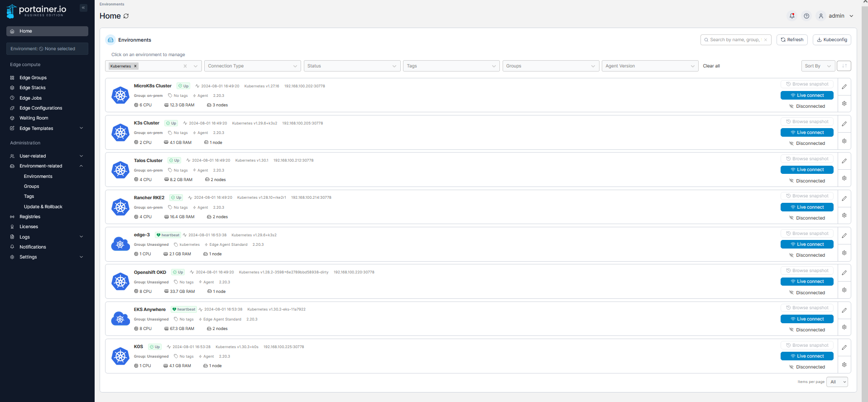Click the edit pencil for K3s Cluster
This screenshot has width=868, height=402.
844,124
